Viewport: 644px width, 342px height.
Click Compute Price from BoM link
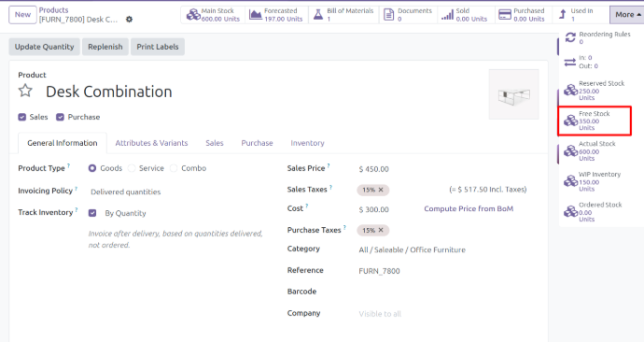[469, 208]
